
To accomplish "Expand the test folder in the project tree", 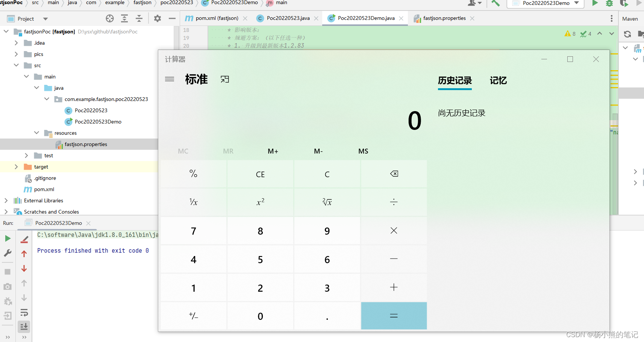I will coord(26,155).
